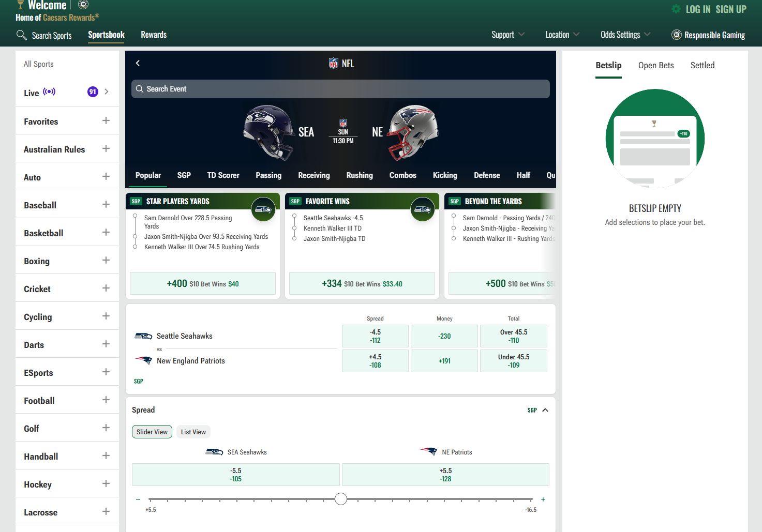Open the Sportsbook tab

[x=106, y=35]
